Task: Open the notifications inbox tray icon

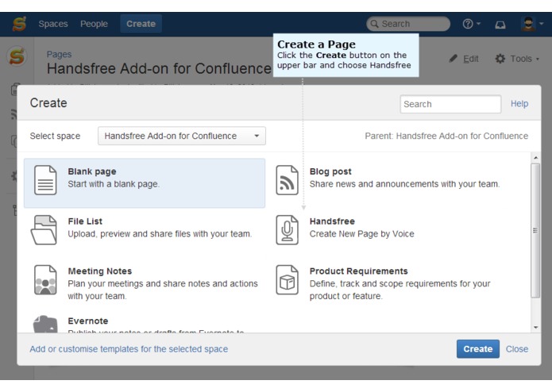Action: (500, 25)
